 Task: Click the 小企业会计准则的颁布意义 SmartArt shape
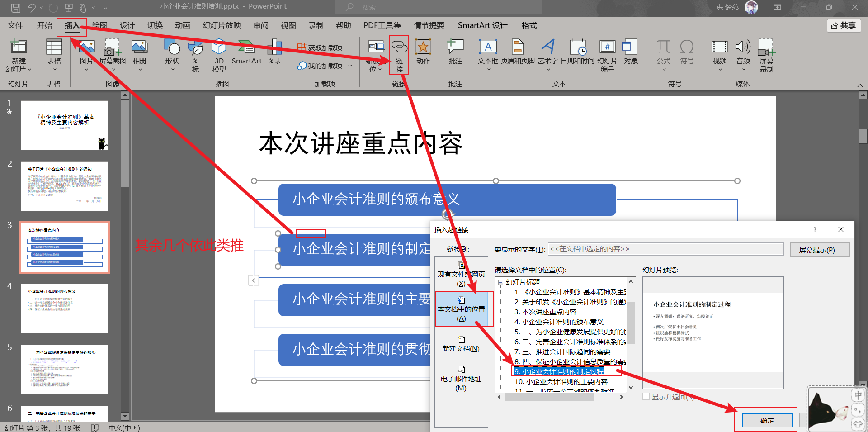pyautogui.click(x=447, y=199)
